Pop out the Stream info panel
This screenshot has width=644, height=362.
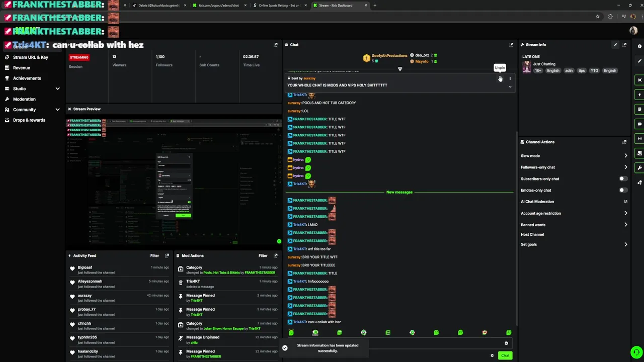click(x=624, y=45)
